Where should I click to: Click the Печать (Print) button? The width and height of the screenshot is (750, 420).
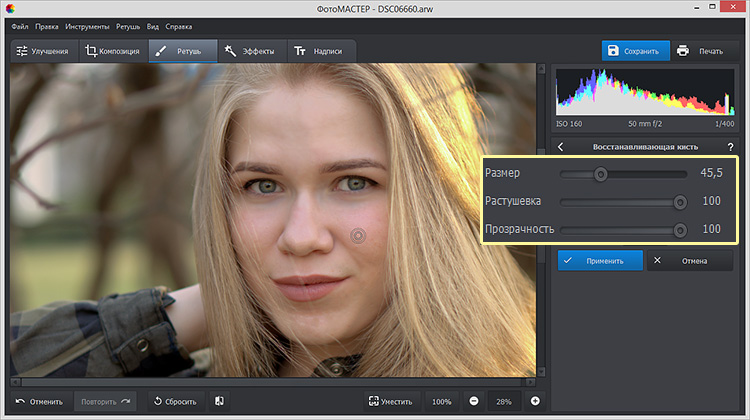pos(701,51)
